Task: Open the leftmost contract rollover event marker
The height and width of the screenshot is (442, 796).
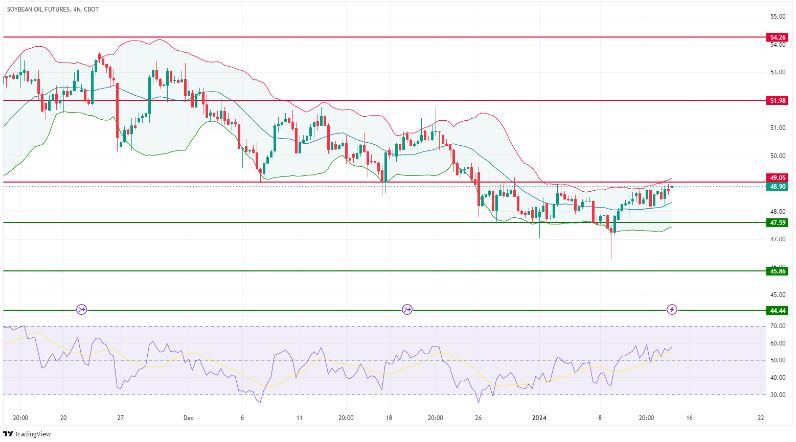Action: pyautogui.click(x=82, y=309)
